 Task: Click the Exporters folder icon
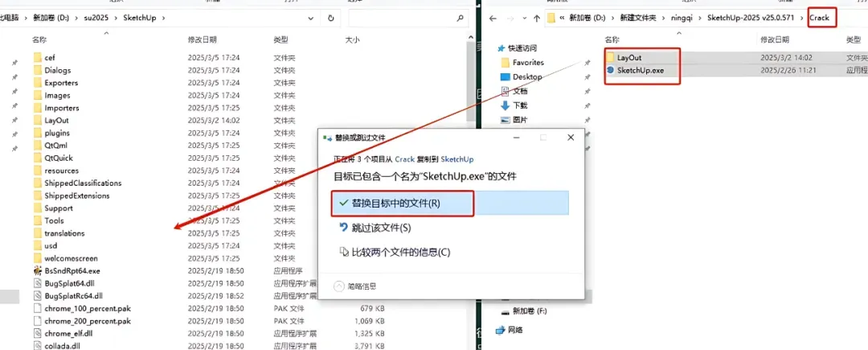click(38, 83)
